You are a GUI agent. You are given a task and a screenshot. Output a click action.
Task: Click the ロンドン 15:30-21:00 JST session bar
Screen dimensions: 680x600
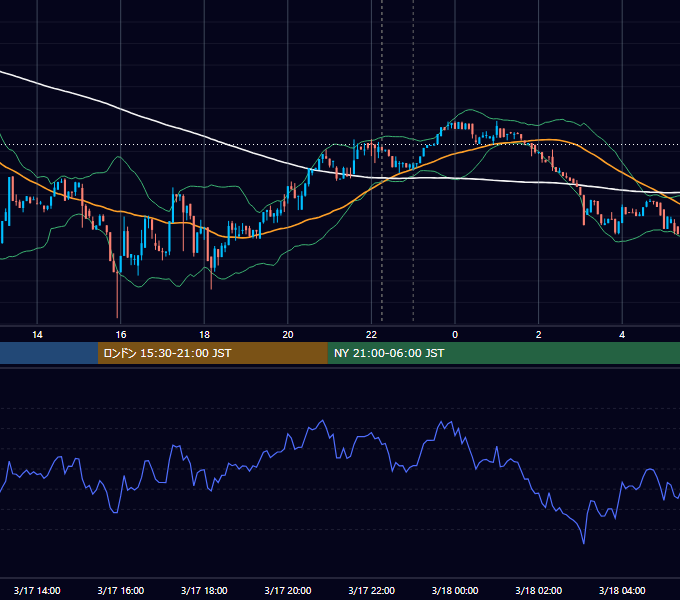[212, 353]
